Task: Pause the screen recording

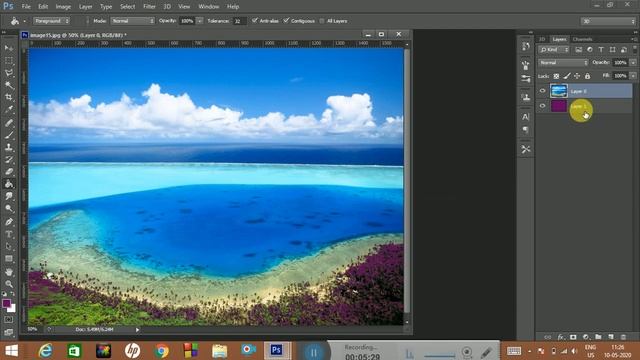Action: tap(313, 352)
